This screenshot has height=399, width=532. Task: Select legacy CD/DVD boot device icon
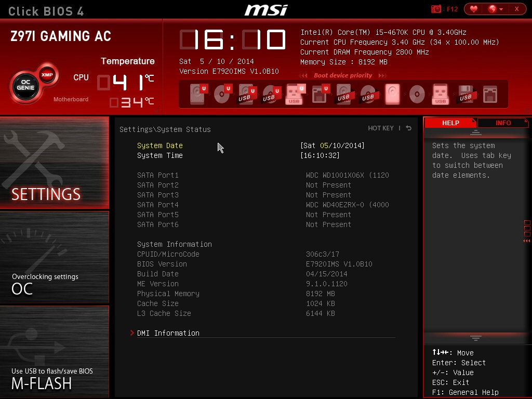coord(417,94)
